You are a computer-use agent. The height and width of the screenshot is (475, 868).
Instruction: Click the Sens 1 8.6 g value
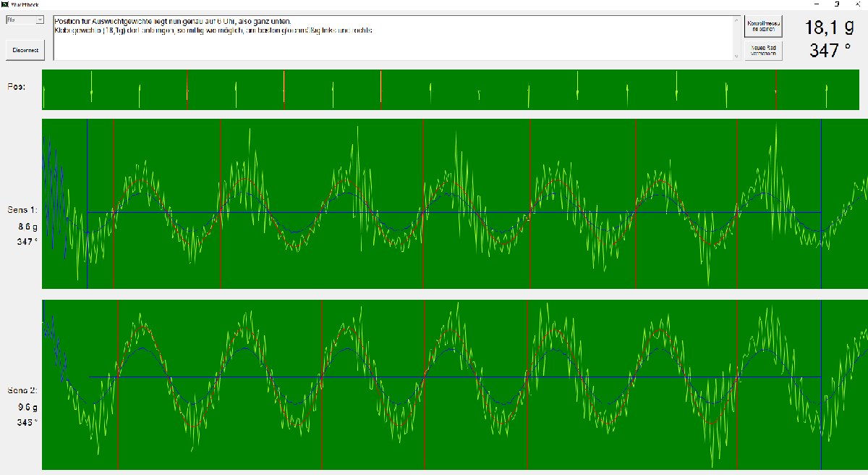click(x=28, y=226)
